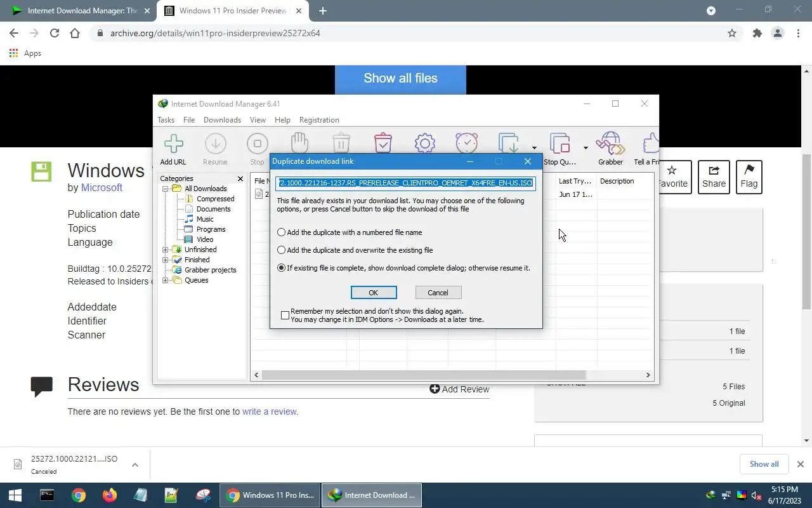Click the Share button on the archive page
This screenshot has height=508, width=812.
(714, 177)
